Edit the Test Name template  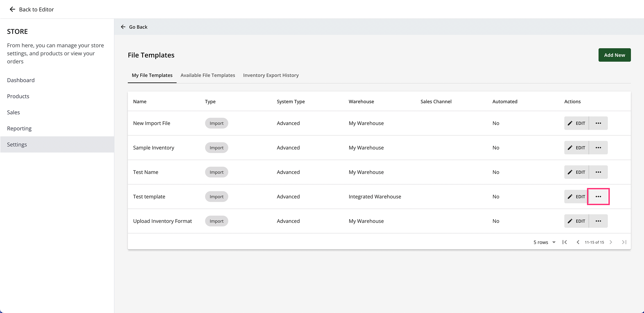pyautogui.click(x=577, y=172)
